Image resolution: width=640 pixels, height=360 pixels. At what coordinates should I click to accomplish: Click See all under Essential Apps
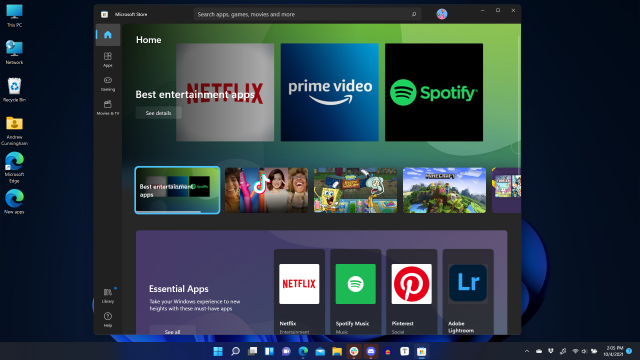click(172, 331)
